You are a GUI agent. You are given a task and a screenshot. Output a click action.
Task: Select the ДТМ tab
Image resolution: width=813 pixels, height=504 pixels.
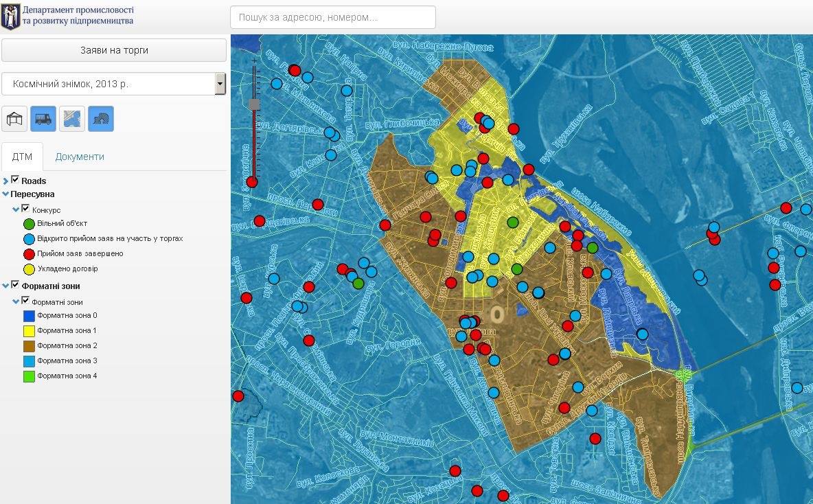(22, 157)
